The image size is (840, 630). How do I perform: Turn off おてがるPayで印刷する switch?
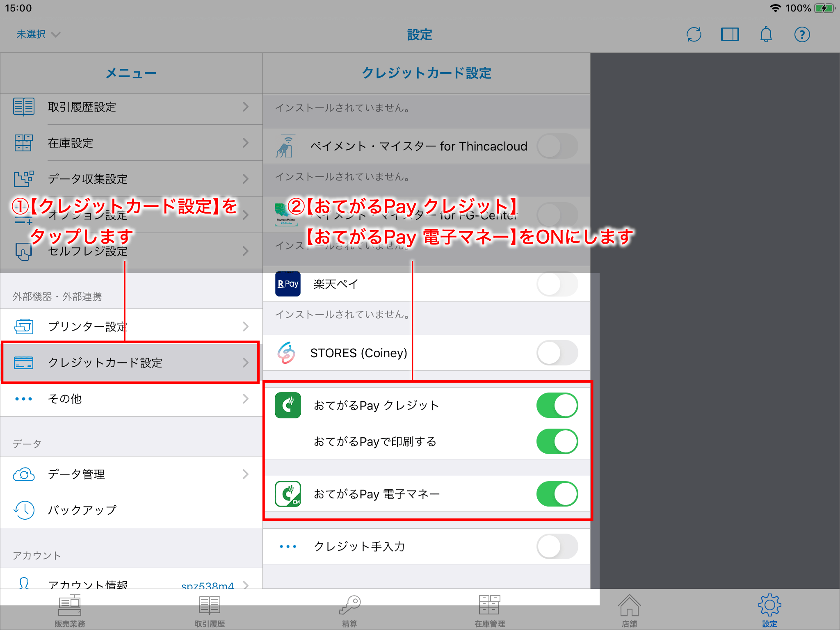click(x=557, y=441)
